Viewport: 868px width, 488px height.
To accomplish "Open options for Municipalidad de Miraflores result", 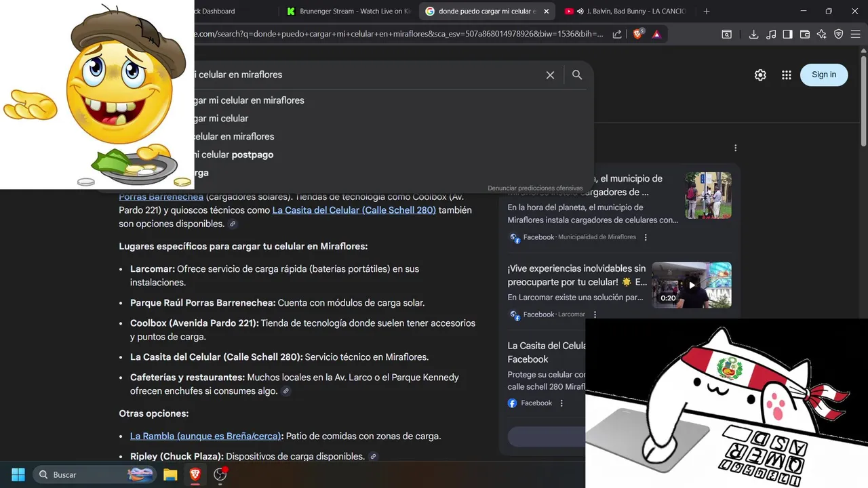I will [646, 237].
